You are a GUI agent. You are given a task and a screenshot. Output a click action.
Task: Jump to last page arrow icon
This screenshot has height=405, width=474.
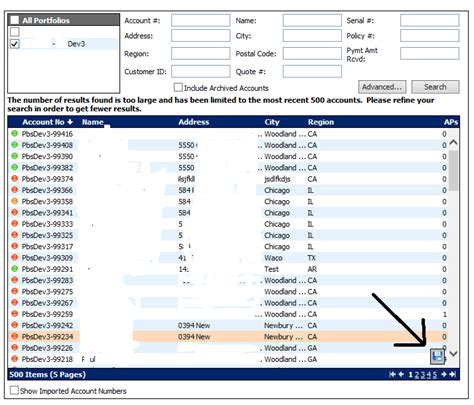[452, 375]
